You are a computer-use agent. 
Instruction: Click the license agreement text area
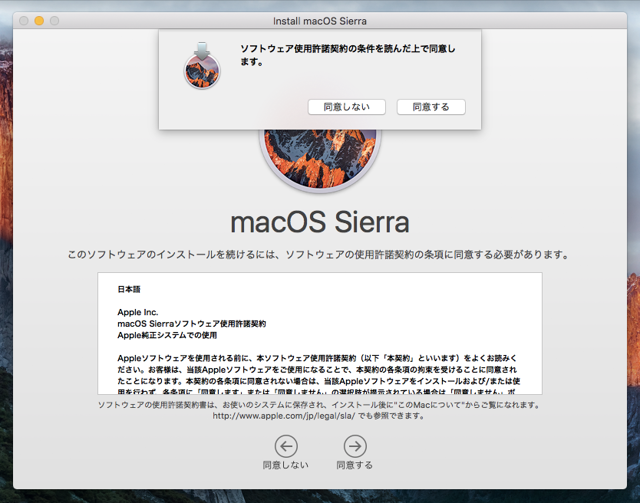tap(320, 334)
